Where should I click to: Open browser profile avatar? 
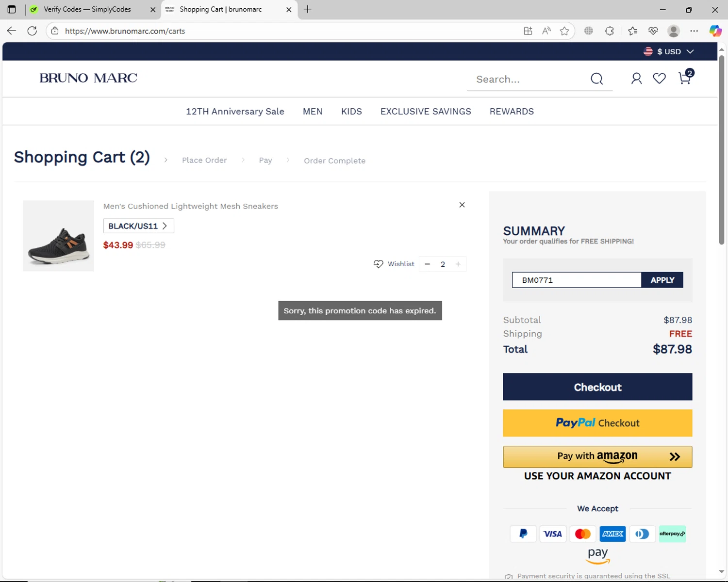pyautogui.click(x=674, y=31)
